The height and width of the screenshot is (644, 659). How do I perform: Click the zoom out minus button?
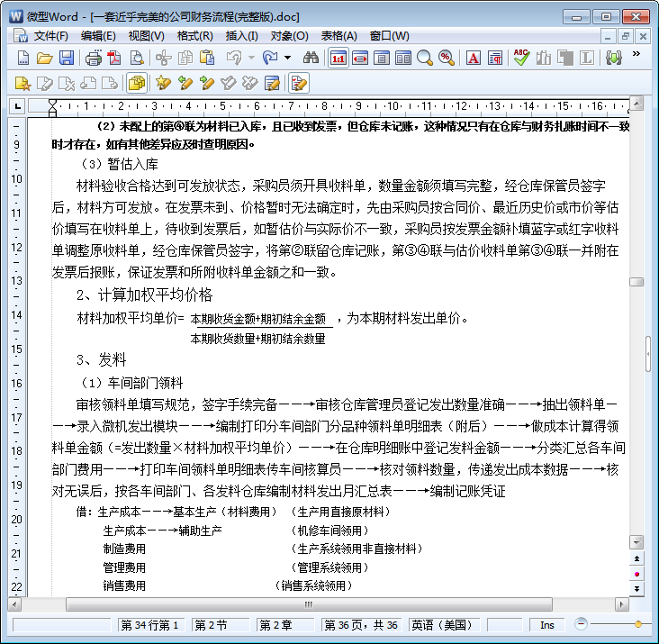coord(582,623)
